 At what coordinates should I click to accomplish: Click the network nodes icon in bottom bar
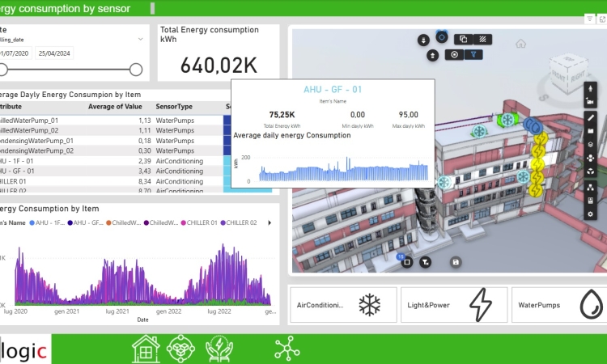click(x=287, y=349)
